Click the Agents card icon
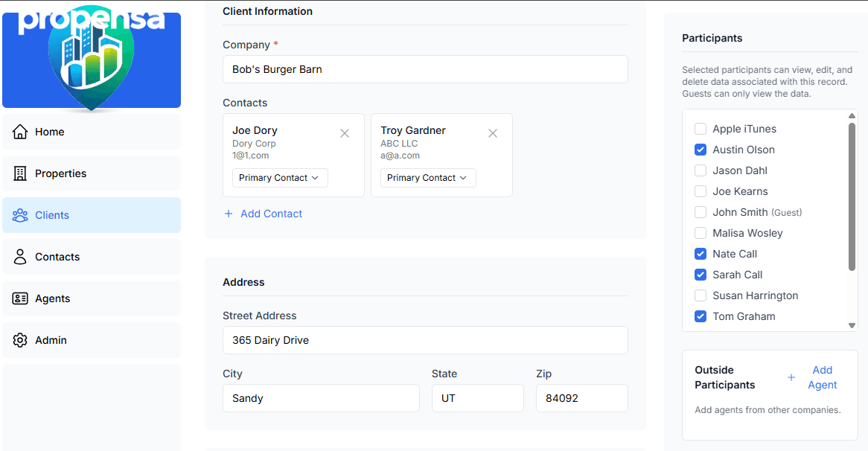Image resolution: width=868 pixels, height=451 pixels. pos(19,298)
